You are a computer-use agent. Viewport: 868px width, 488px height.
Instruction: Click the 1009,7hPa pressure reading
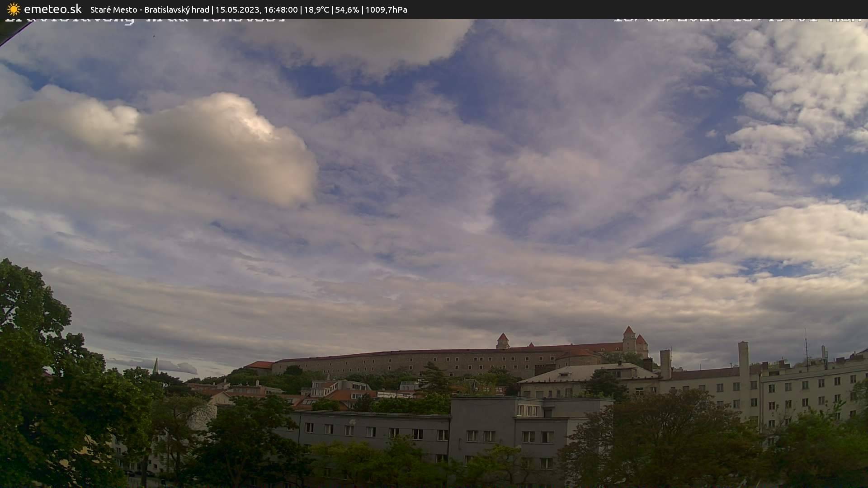(386, 9)
